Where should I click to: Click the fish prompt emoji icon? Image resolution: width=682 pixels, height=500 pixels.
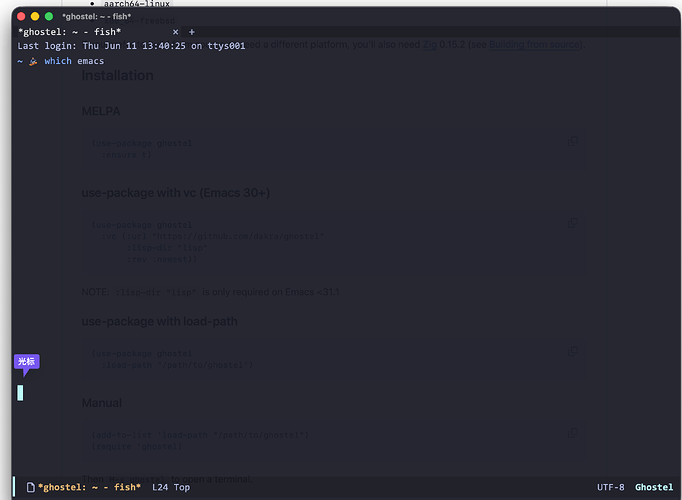33,61
